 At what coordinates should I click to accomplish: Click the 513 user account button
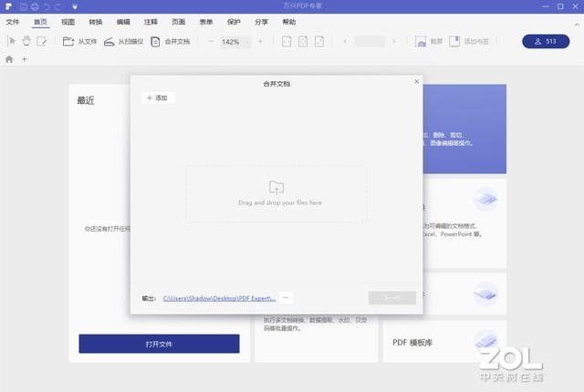tap(546, 41)
